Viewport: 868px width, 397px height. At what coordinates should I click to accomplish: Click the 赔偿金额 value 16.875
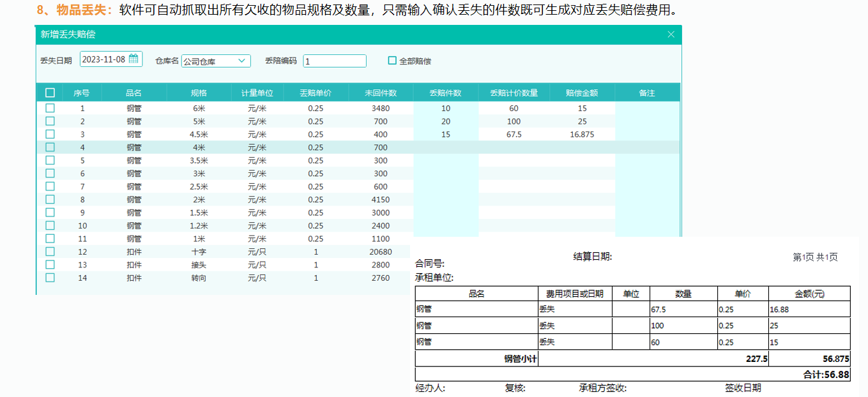[x=582, y=135]
